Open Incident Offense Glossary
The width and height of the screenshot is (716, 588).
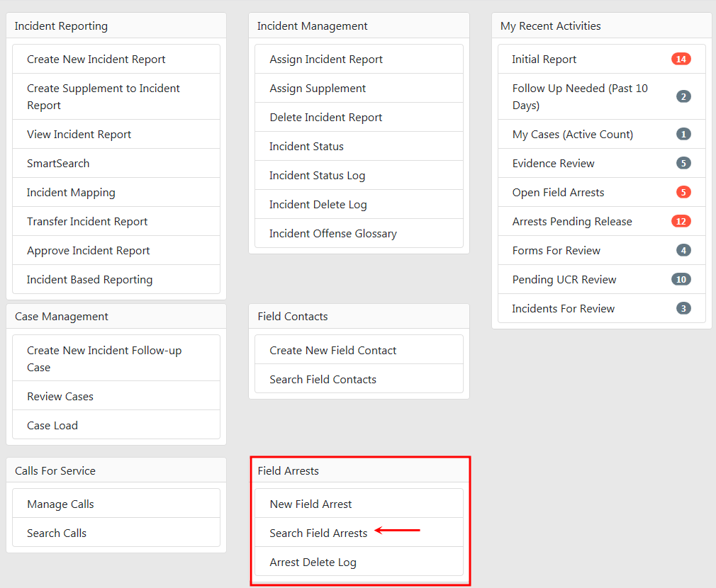pyautogui.click(x=333, y=234)
